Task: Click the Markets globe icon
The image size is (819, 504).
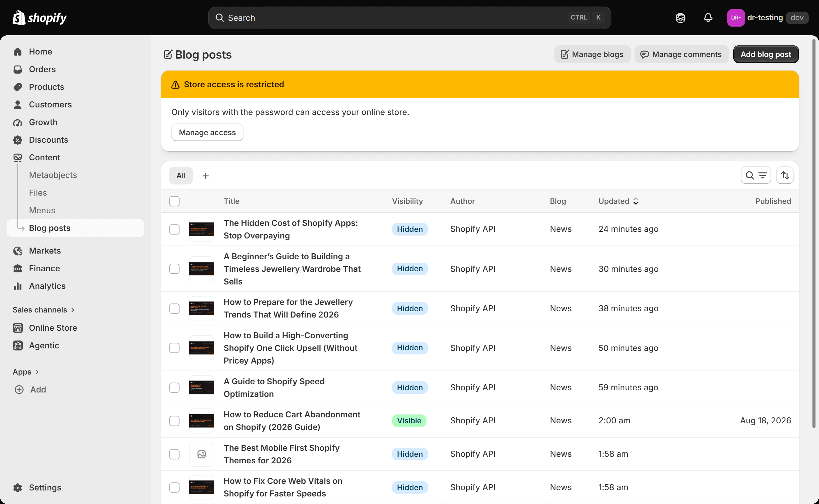Action: pos(18,251)
